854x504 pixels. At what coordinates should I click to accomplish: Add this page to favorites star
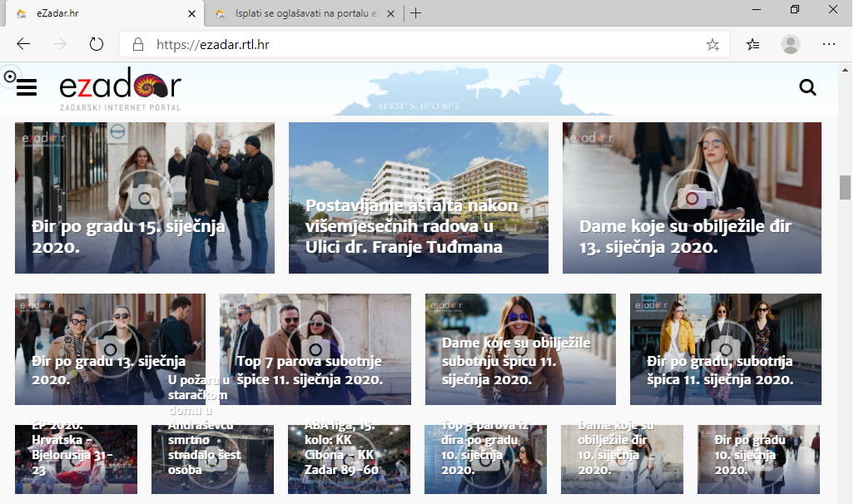pyautogui.click(x=712, y=45)
